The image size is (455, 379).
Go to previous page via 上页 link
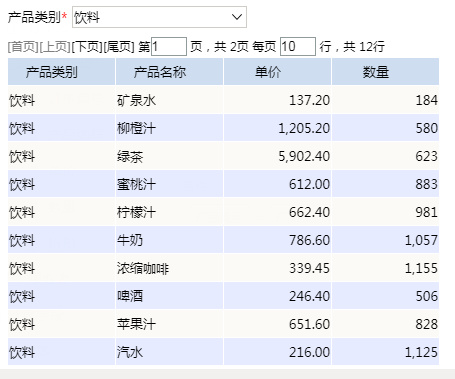[55, 47]
